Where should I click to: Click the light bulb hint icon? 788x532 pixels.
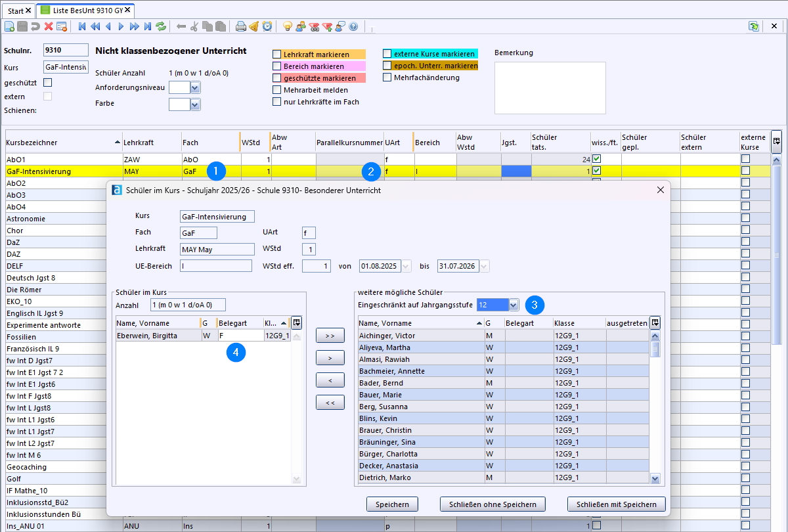(287, 26)
